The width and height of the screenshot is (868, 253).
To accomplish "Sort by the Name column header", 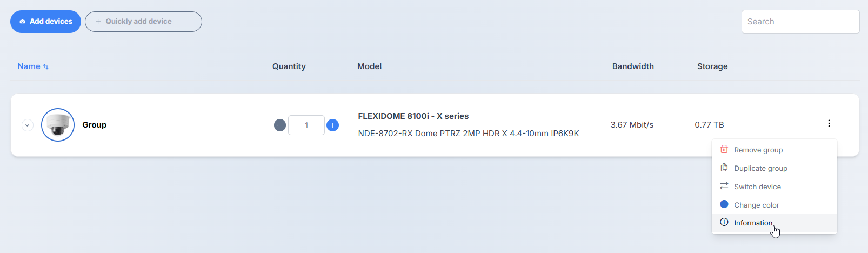I will click(29, 66).
